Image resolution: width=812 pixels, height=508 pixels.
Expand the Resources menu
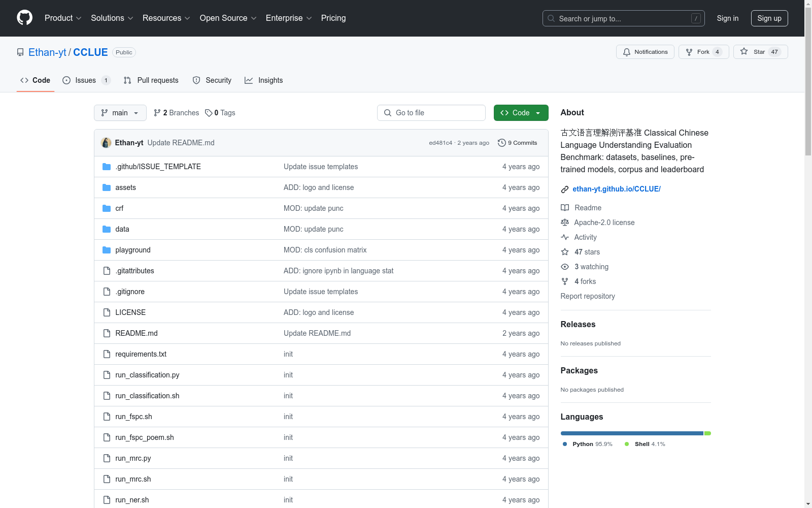(x=166, y=18)
